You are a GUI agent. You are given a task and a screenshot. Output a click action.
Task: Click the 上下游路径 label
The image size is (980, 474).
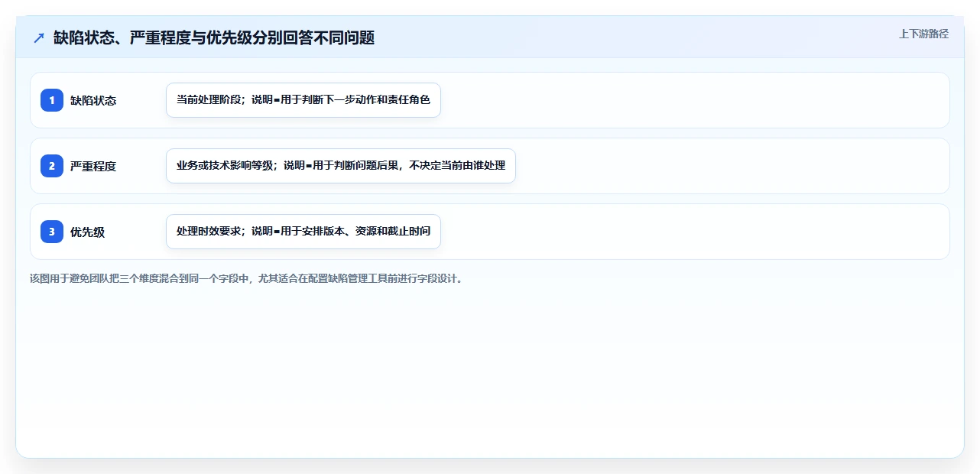click(923, 34)
